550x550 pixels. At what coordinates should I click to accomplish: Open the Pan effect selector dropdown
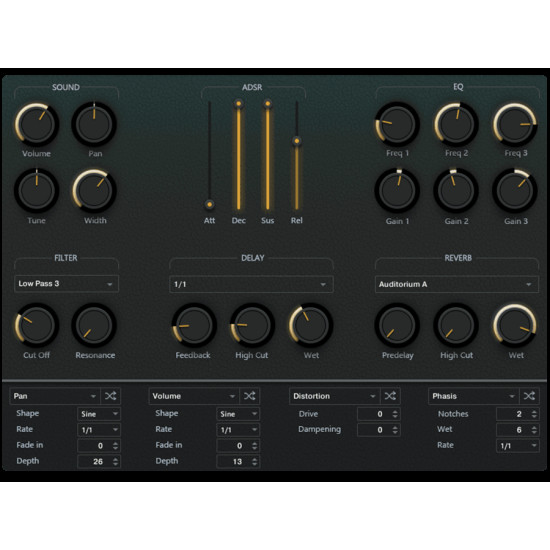point(55,396)
